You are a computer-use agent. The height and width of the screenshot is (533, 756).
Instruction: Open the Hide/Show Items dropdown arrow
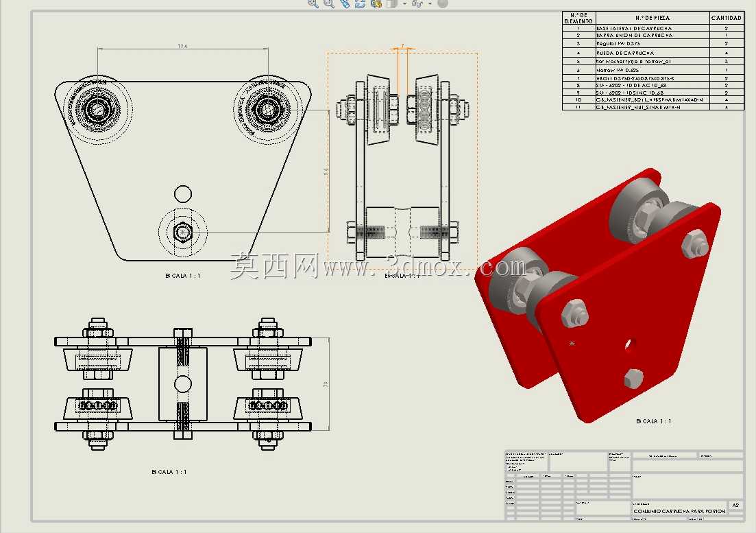pos(430,4)
